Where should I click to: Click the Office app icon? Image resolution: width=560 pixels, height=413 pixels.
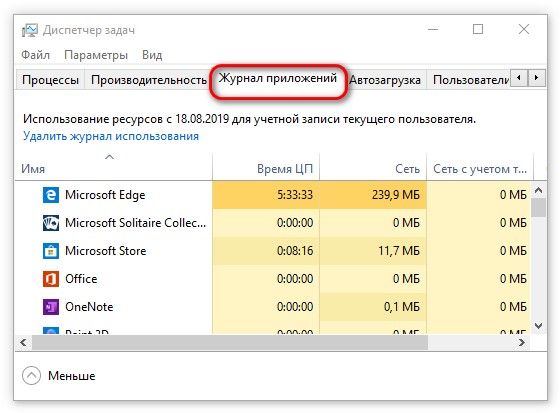[x=51, y=279]
